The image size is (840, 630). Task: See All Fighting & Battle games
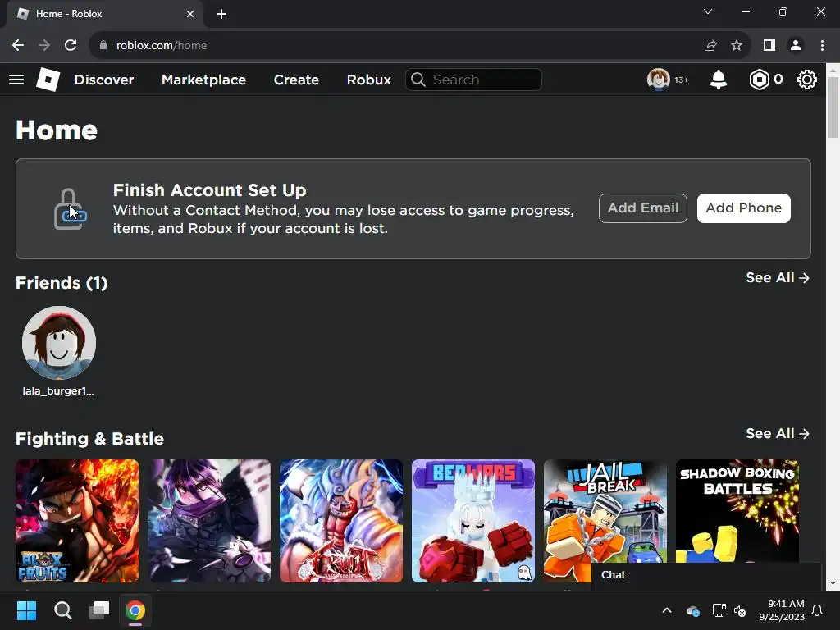[778, 433]
